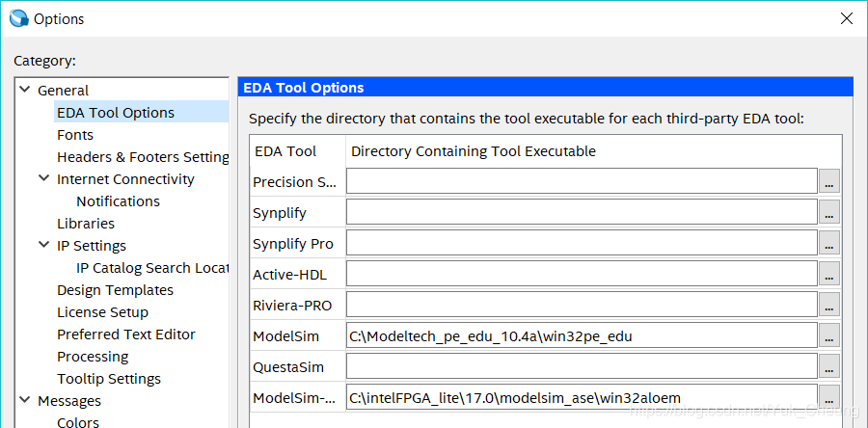868x428 pixels.
Task: Collapse the Internet Connectivity node
Action: click(43, 178)
